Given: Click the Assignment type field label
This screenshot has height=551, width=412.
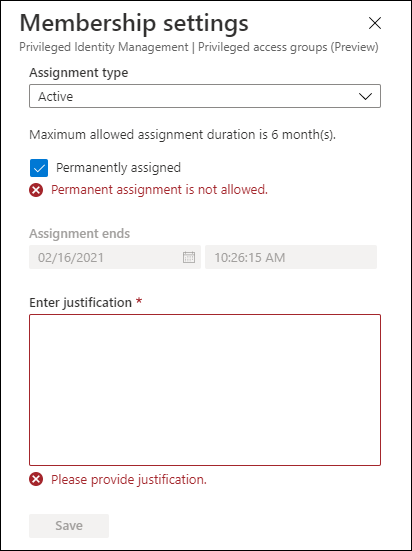Looking at the screenshot, I should click(x=79, y=73).
